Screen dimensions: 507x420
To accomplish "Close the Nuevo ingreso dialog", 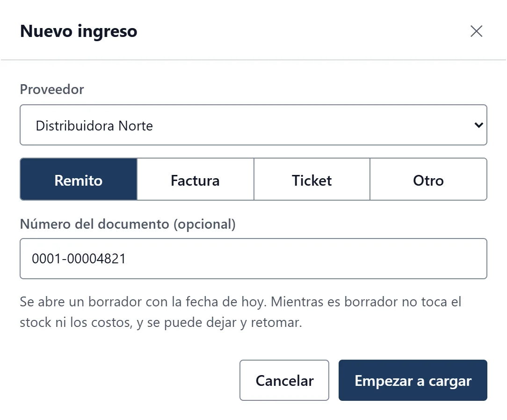I will click(x=476, y=31).
